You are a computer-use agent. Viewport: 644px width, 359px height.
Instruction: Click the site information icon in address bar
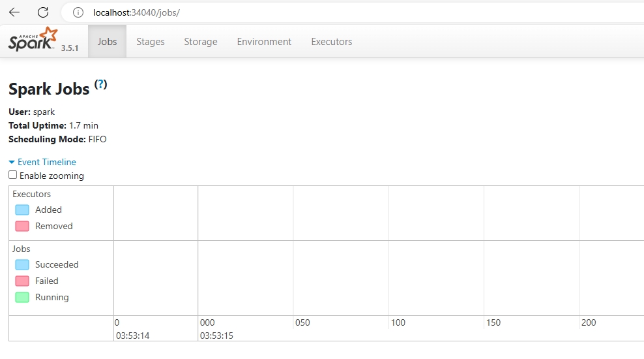[78, 12]
